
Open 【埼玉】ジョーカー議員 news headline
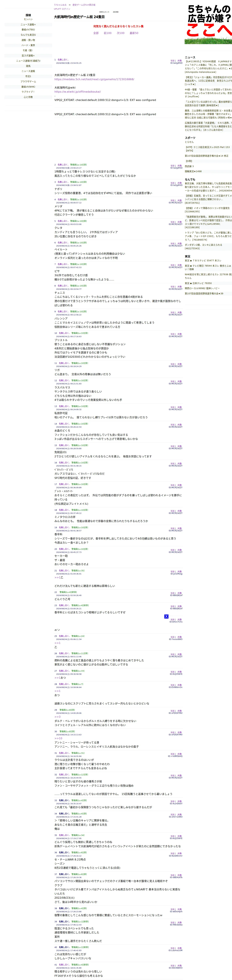[208, 81]
